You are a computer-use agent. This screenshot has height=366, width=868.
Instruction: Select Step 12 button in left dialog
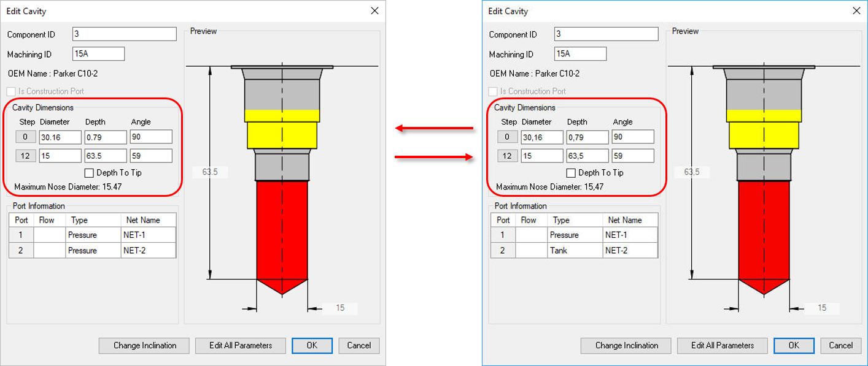pyautogui.click(x=26, y=156)
